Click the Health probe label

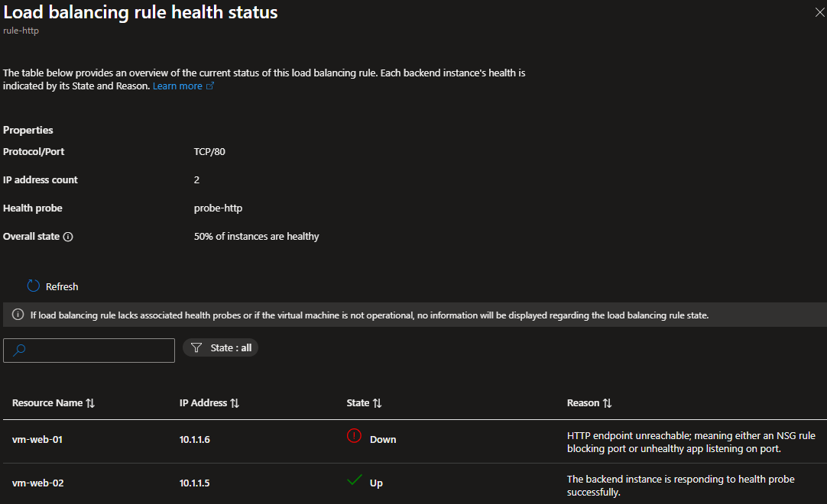(33, 208)
